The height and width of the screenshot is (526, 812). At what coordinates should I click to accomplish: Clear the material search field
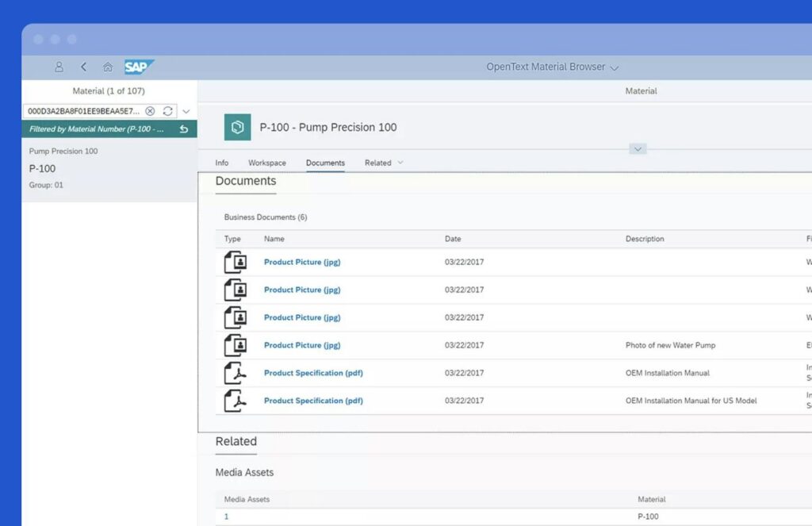[x=150, y=111]
